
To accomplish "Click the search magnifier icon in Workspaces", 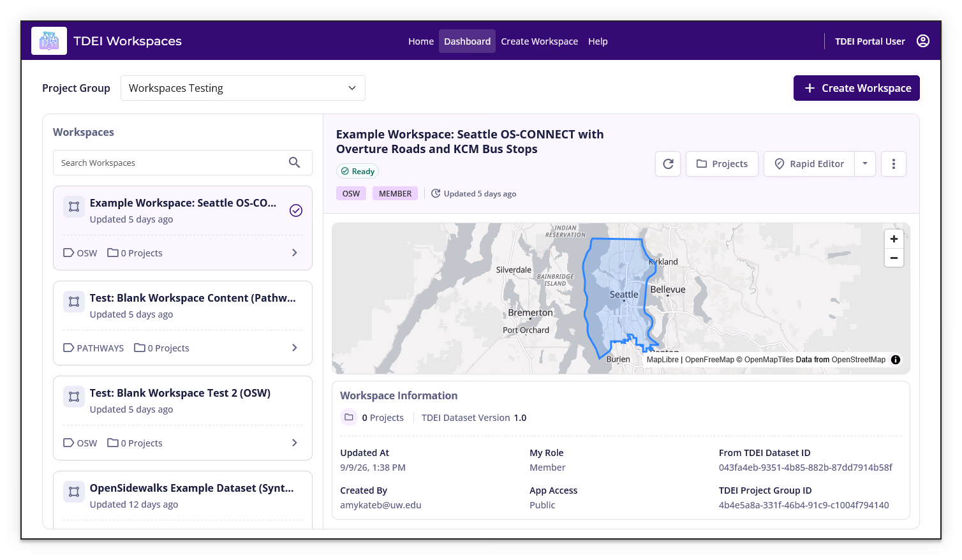I will point(294,163).
